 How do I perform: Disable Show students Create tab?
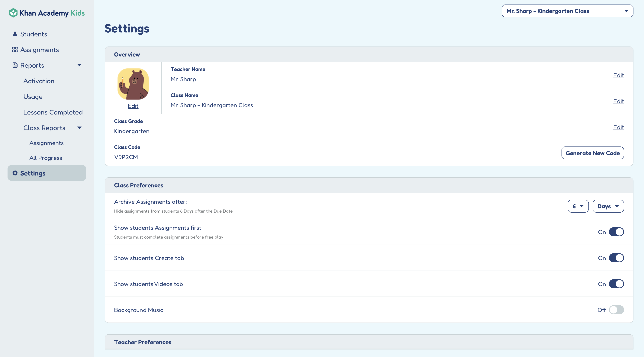coord(617,258)
